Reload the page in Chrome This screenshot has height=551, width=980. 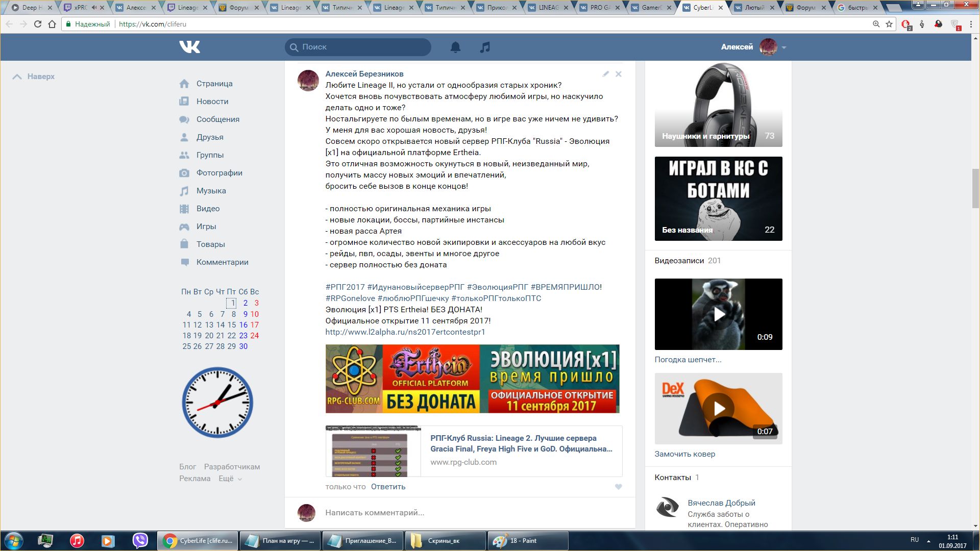pos(38,24)
